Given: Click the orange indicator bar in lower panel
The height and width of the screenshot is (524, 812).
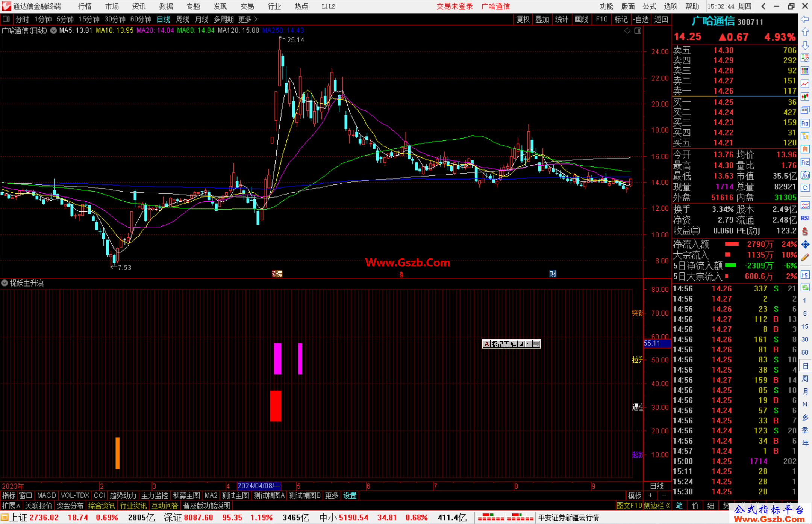Looking at the screenshot, I should [117, 453].
